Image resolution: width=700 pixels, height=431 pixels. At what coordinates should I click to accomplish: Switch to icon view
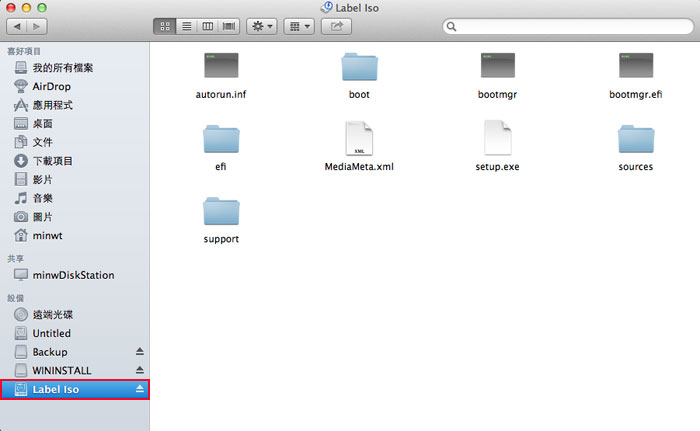click(165, 26)
